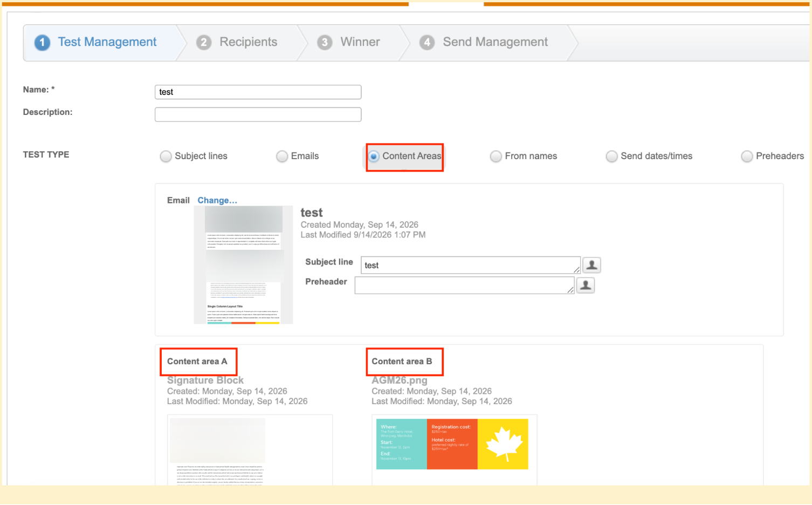The height and width of the screenshot is (505, 812).
Task: Focus the Name input field
Action: tap(258, 92)
